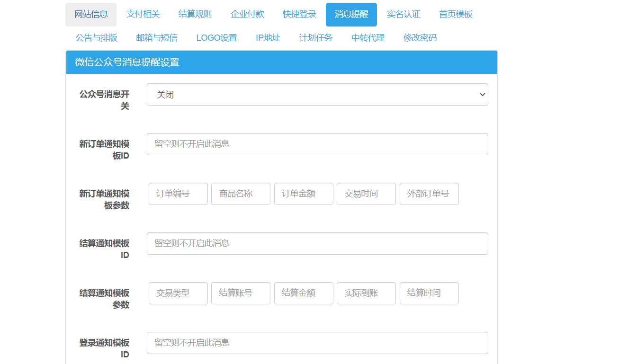The width and height of the screenshot is (619, 364).
Task: Switch to the 邮箱与短信 tab
Action: (x=157, y=38)
